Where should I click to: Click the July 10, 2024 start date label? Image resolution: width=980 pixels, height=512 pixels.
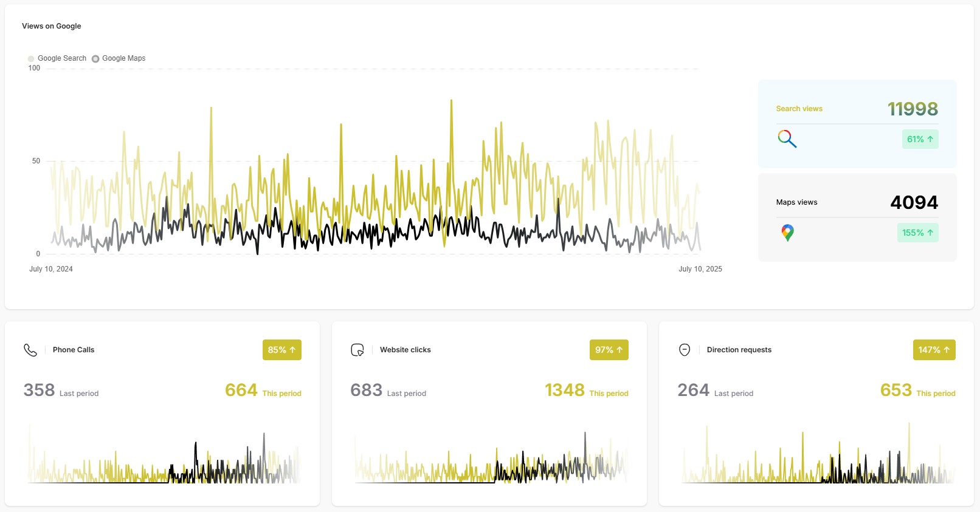(x=51, y=269)
